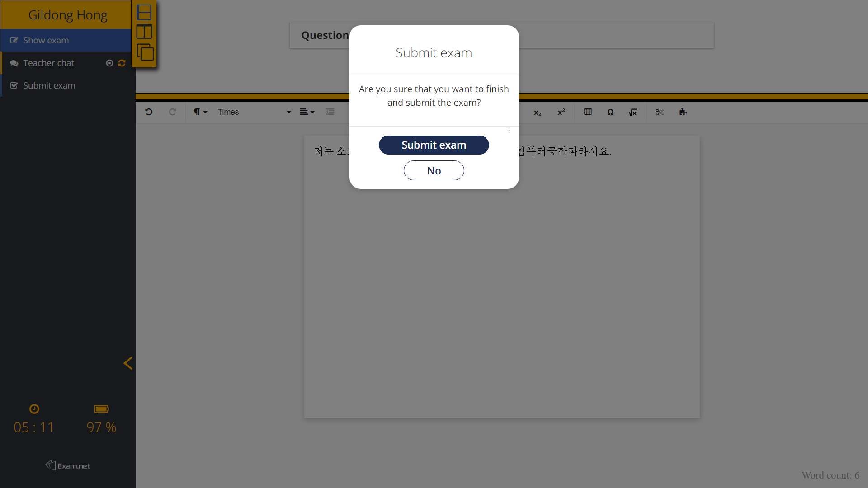
Task: Apply subscript formatting
Action: coord(538,113)
